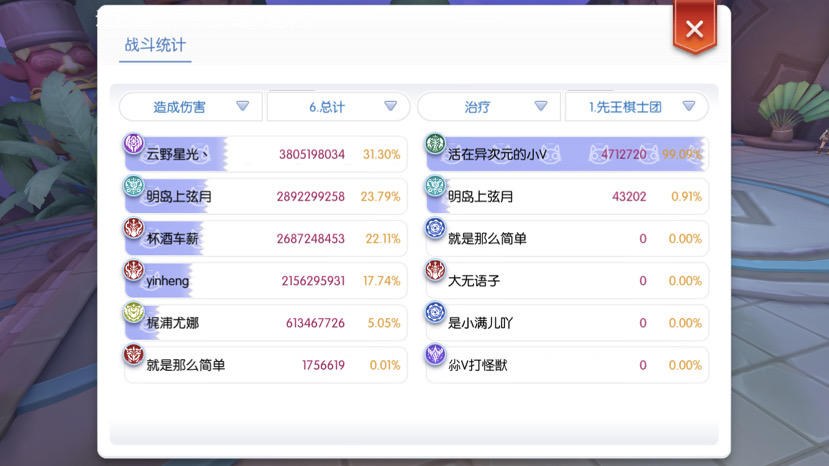Click class icon beside 杯酒车薪
829x466 pixels.
click(133, 228)
